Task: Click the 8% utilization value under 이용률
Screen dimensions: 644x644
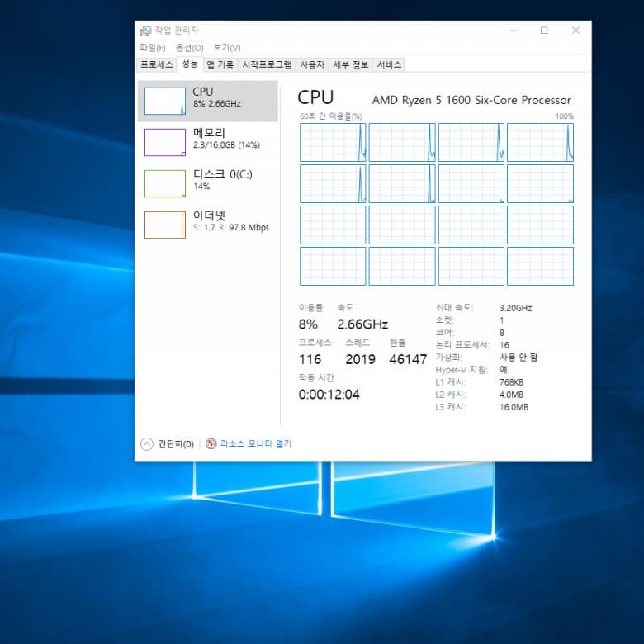Action: tap(308, 324)
